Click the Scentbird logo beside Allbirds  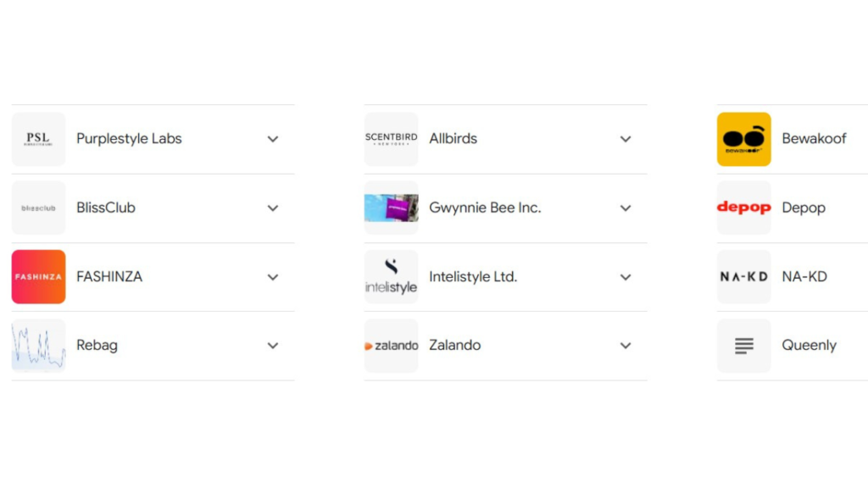click(391, 139)
